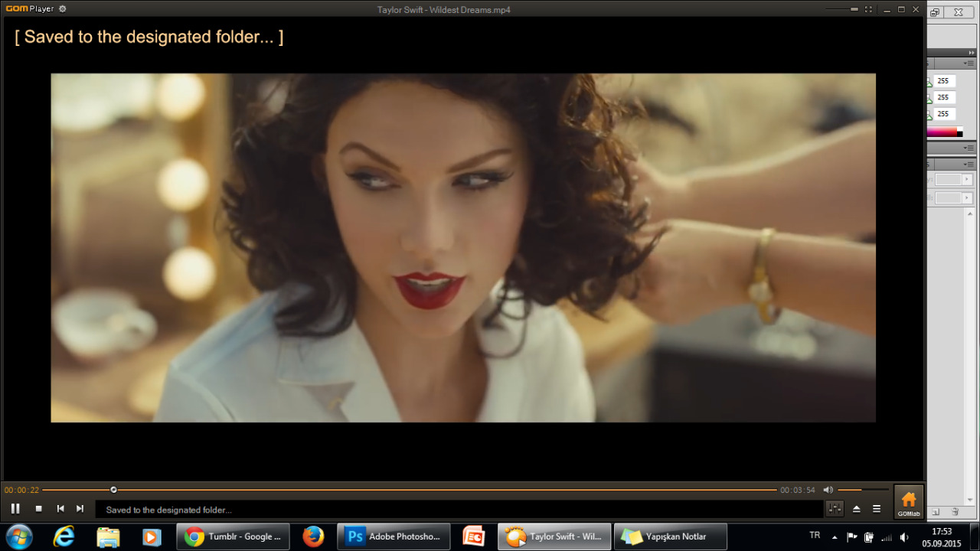Skip to the next track
Image resolution: width=980 pixels, height=551 pixels.
point(80,508)
